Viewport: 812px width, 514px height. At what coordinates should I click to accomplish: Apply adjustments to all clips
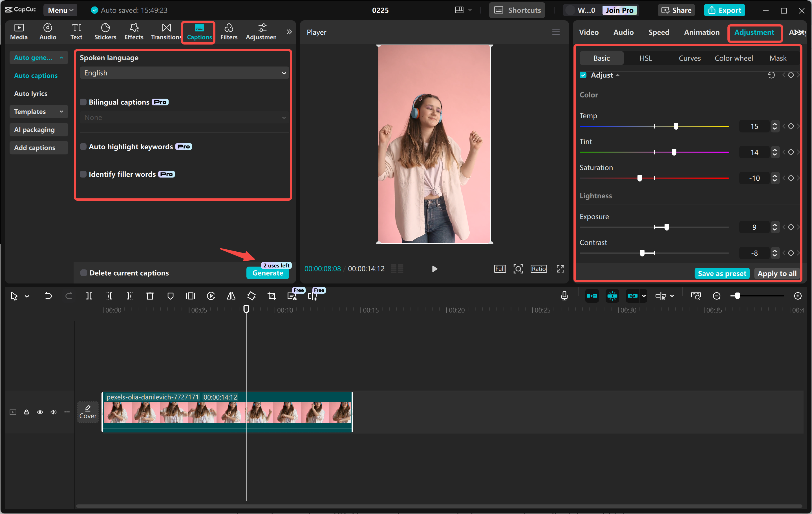[x=776, y=273]
